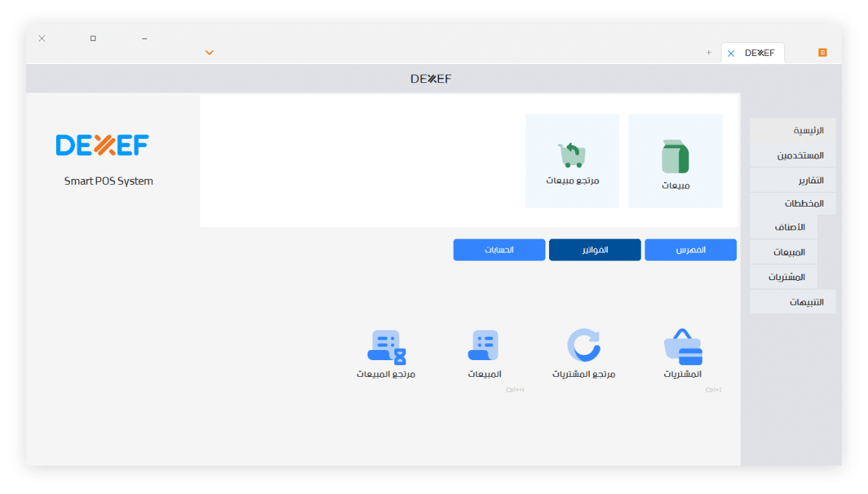Image resolution: width=868 pixels, height=494 pixels.
Task: Open the مبيعات (Sales) green package icon
Action: tap(674, 156)
